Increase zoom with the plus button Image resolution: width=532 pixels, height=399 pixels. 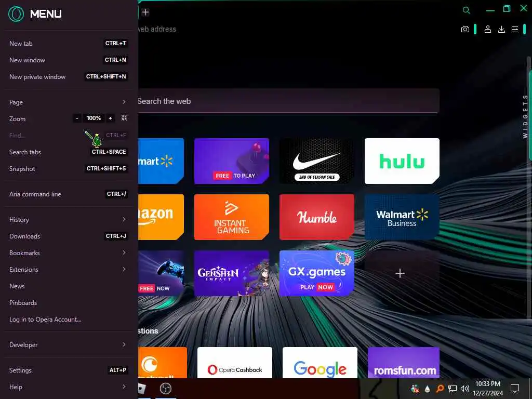(110, 118)
